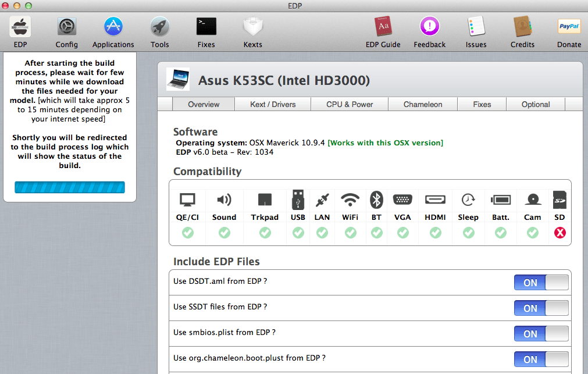
Task: Click the green checkmark under Sleep
Action: tap(468, 233)
